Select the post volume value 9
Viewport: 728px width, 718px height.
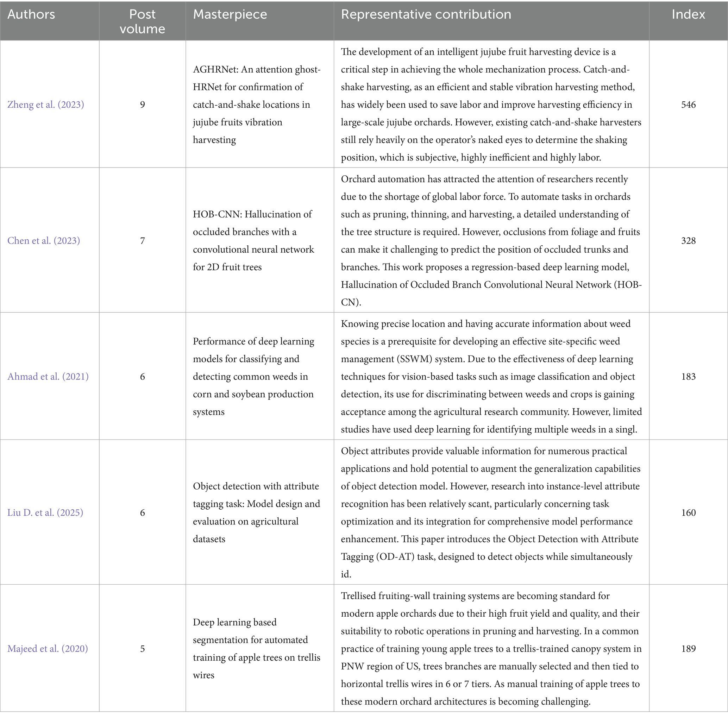(x=143, y=104)
